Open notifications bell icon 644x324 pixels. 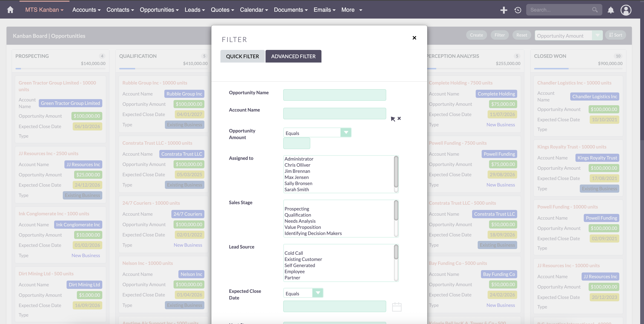610,10
